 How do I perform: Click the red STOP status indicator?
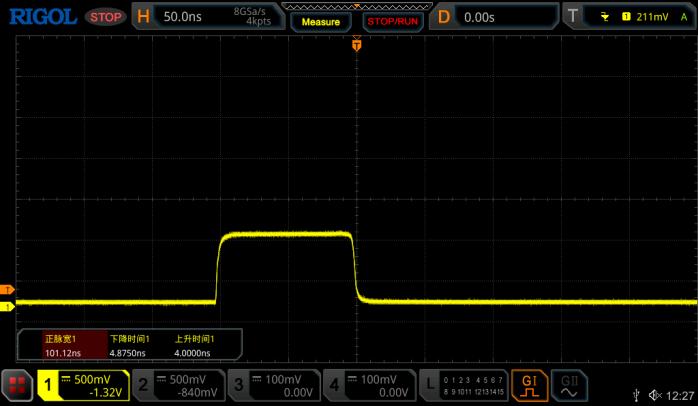(104, 17)
